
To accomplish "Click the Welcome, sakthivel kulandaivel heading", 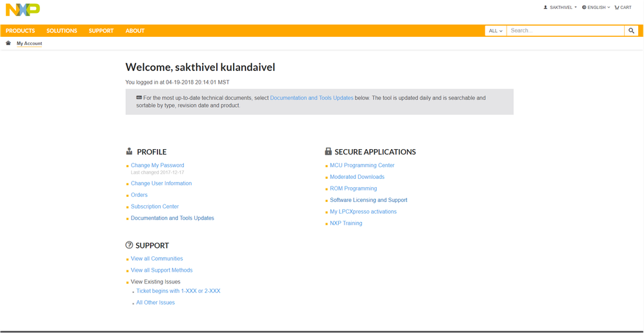I will [x=200, y=67].
